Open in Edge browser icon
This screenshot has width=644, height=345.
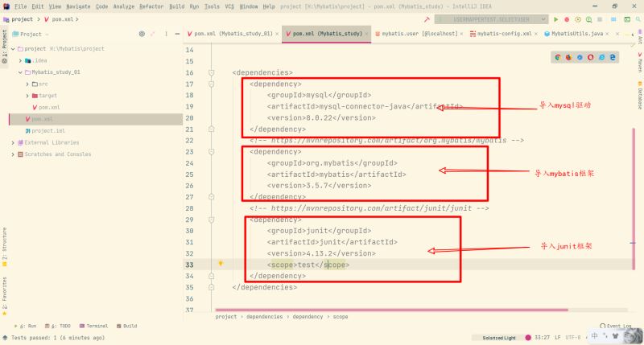(x=613, y=57)
